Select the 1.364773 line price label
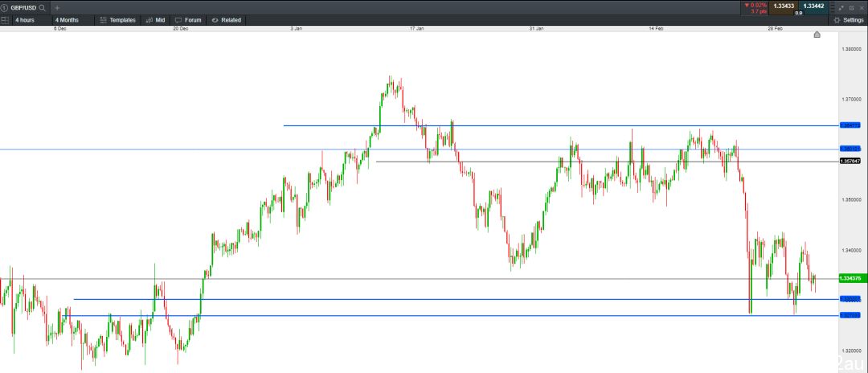Viewport: 868px width, 373px height. point(850,125)
